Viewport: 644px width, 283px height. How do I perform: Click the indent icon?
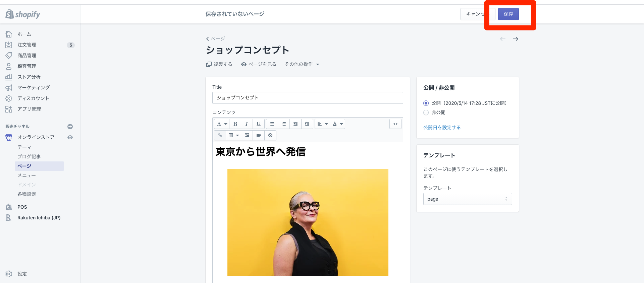307,124
